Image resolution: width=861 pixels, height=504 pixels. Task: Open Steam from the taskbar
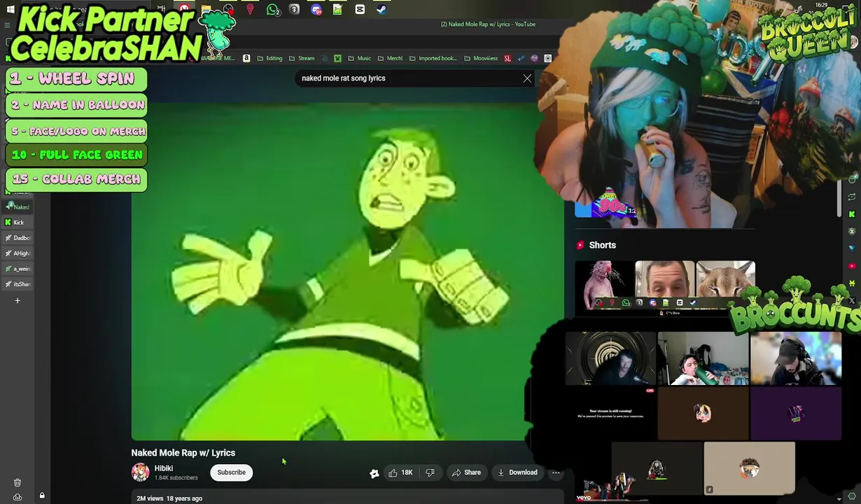[381, 10]
